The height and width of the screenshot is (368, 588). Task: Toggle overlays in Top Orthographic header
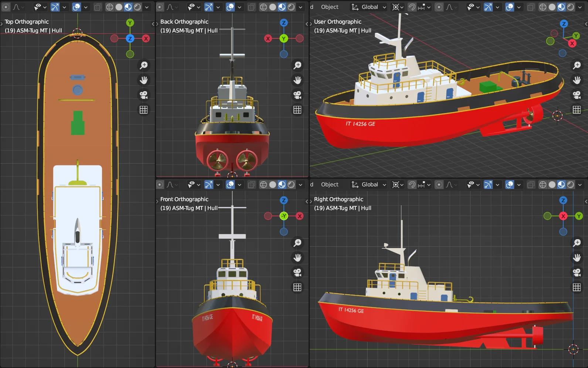click(77, 7)
